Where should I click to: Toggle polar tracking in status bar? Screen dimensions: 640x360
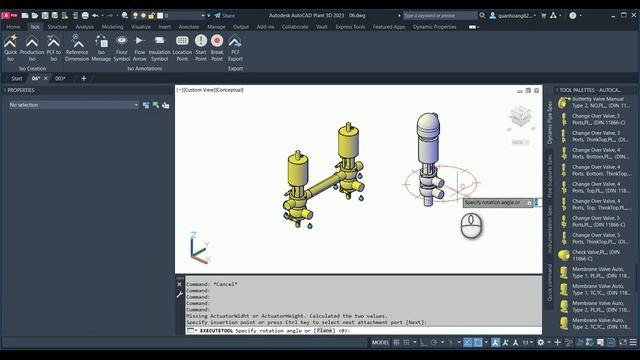434,342
